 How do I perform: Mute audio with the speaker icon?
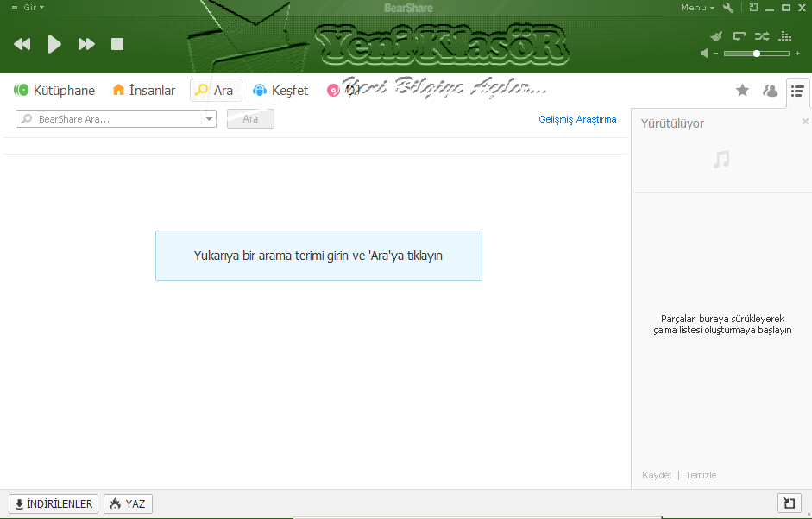pyautogui.click(x=705, y=54)
